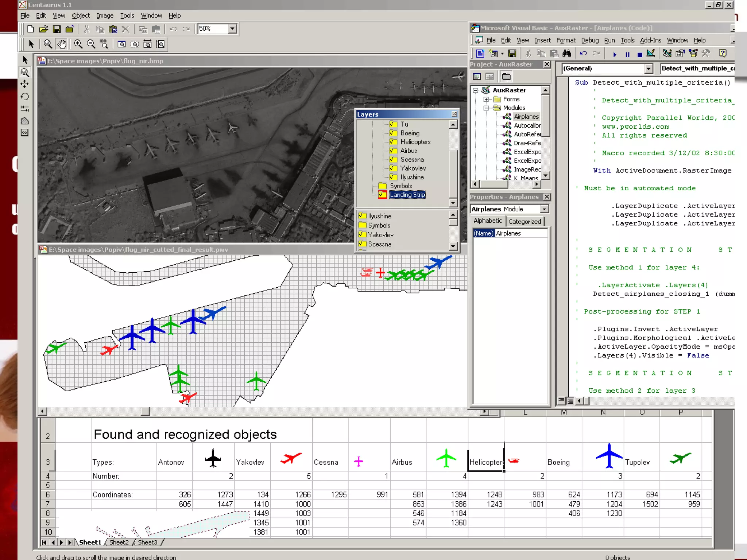Uncheck the Landing Strip layer checkbox
The image size is (747, 560).
[x=382, y=195]
